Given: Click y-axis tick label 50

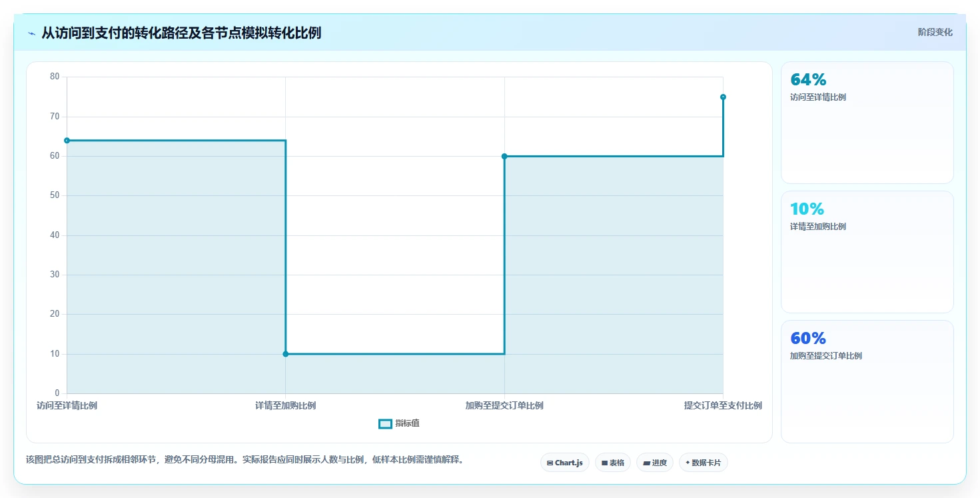Looking at the screenshot, I should (x=55, y=195).
